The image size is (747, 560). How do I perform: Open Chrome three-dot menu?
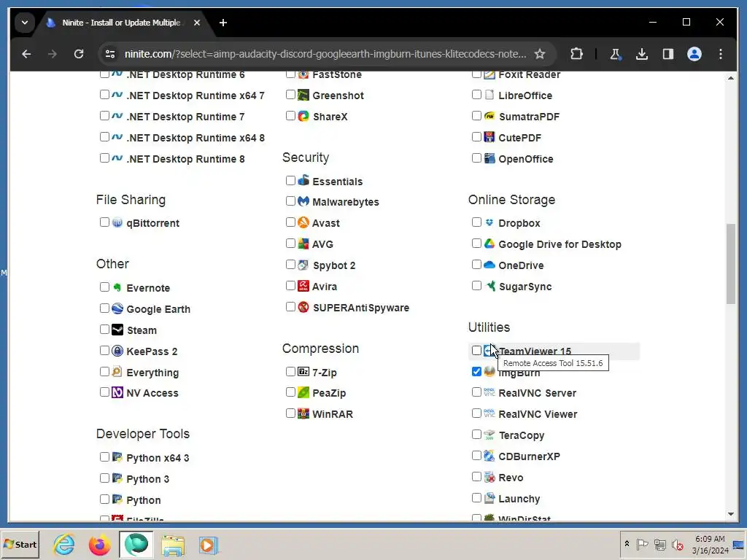coord(720,54)
